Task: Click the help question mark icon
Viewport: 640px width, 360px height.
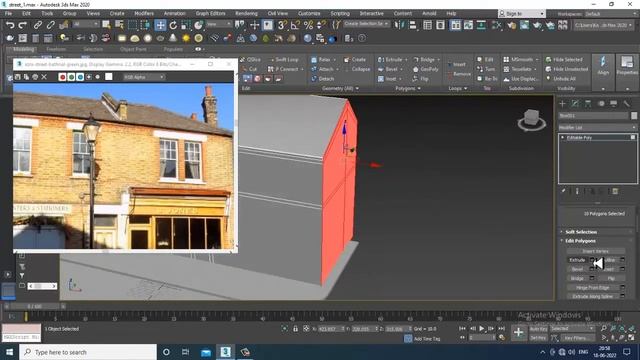Action: (x=362, y=38)
